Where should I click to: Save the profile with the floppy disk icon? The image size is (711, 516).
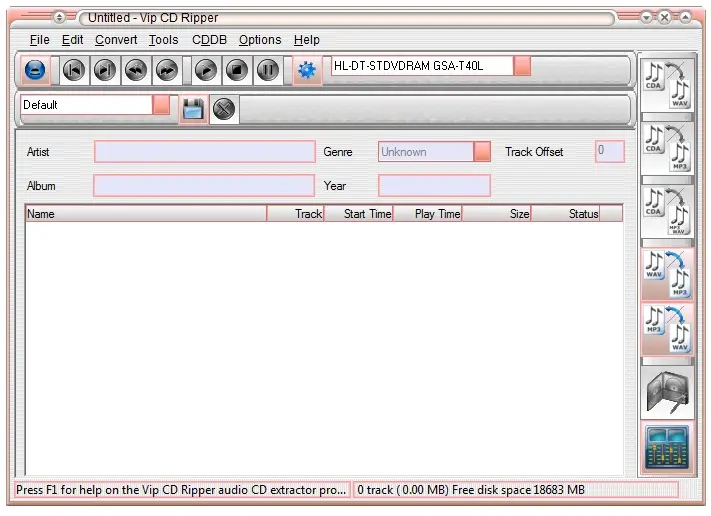point(193,109)
